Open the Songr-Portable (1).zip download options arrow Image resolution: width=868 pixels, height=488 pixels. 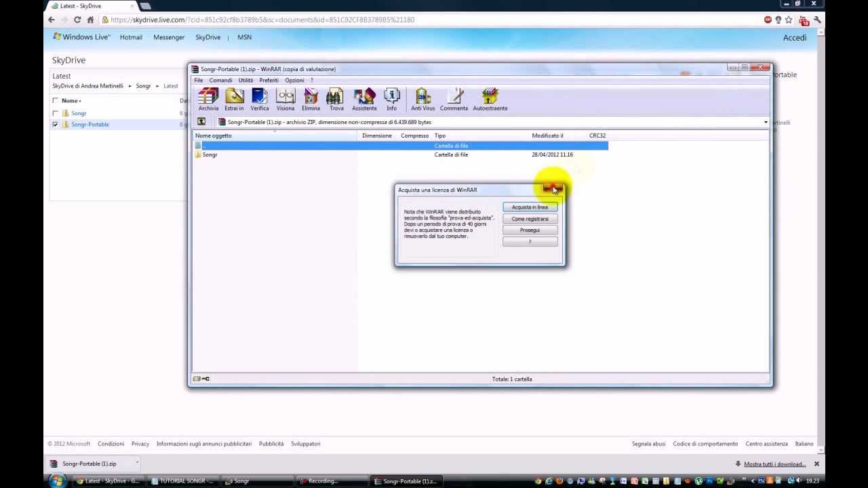[x=137, y=464]
